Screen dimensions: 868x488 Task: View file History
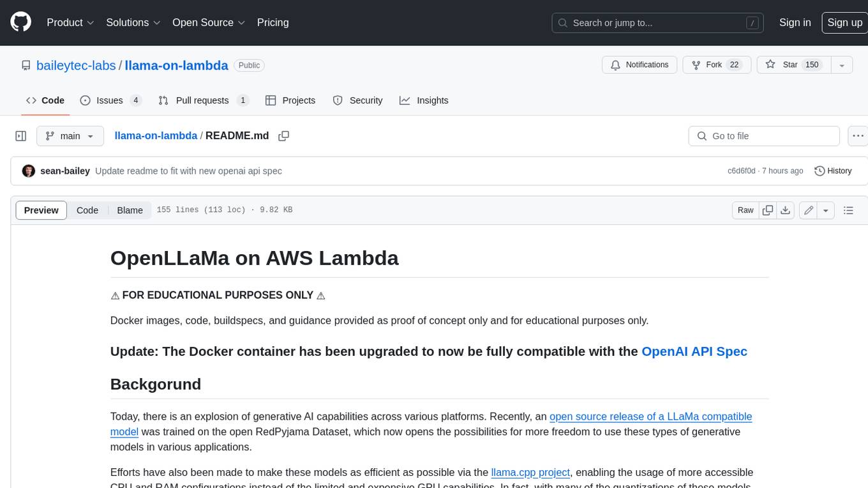(x=833, y=171)
